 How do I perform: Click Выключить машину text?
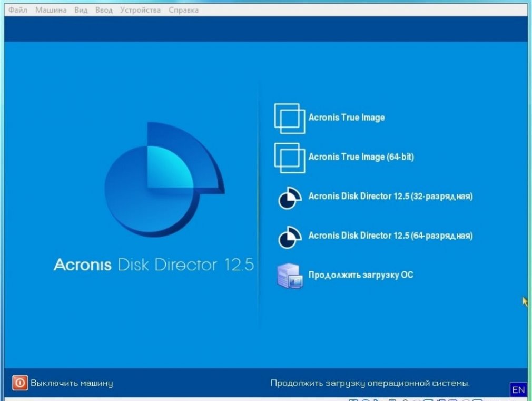(72, 383)
